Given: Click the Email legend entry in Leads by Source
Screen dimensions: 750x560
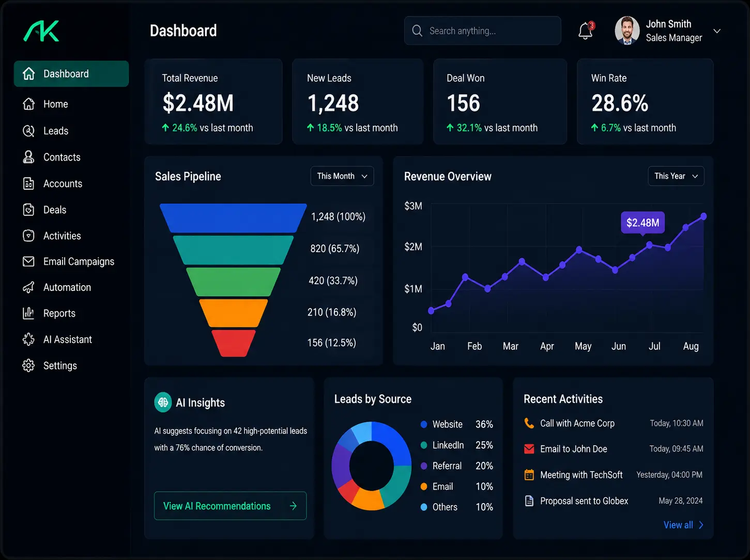Looking at the screenshot, I should point(456,486).
